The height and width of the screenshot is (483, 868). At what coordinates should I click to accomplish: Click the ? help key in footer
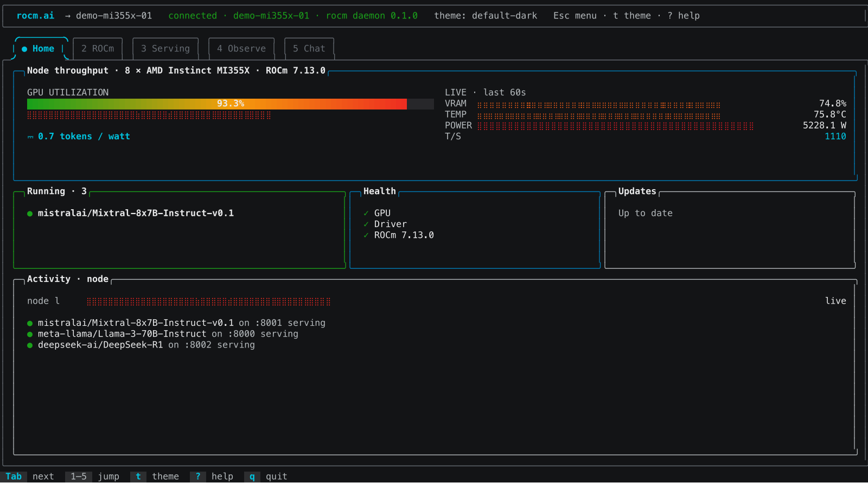(198, 476)
